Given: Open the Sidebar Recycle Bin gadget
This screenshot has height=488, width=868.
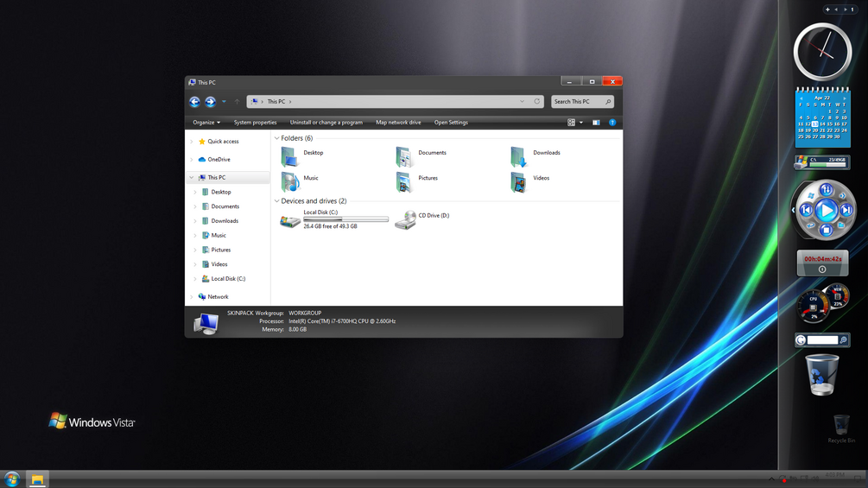Looking at the screenshot, I should [822, 375].
